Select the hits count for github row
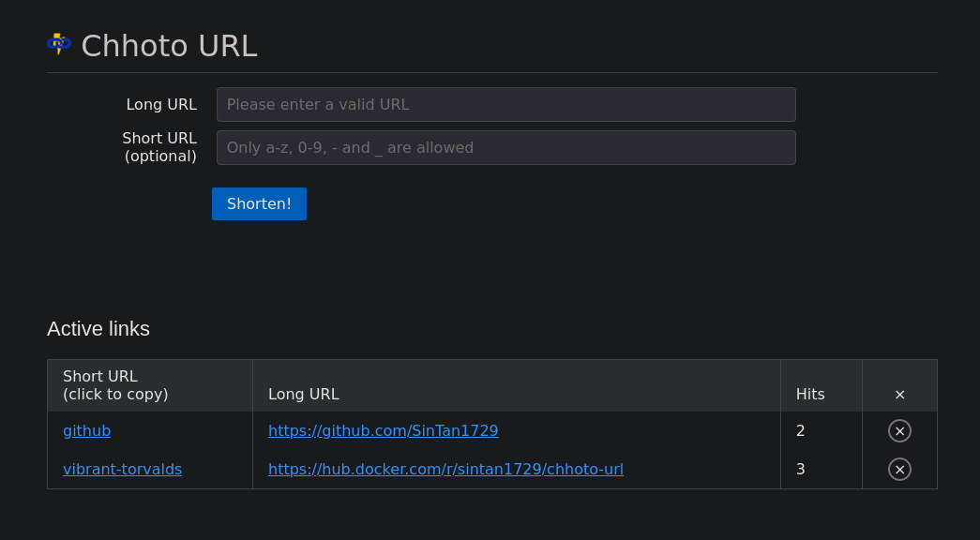Screen dimensions: 980x540 (x=800, y=430)
